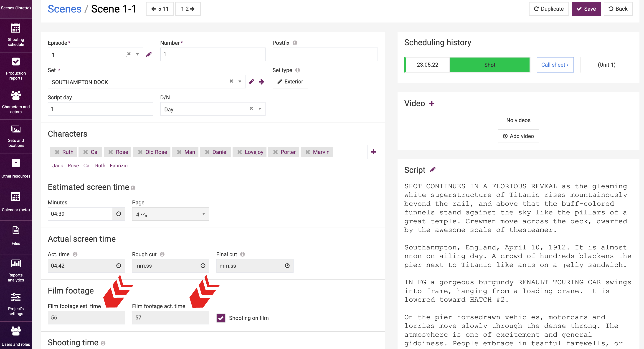Save the scene
This screenshot has width=644, height=349.
coord(586,9)
